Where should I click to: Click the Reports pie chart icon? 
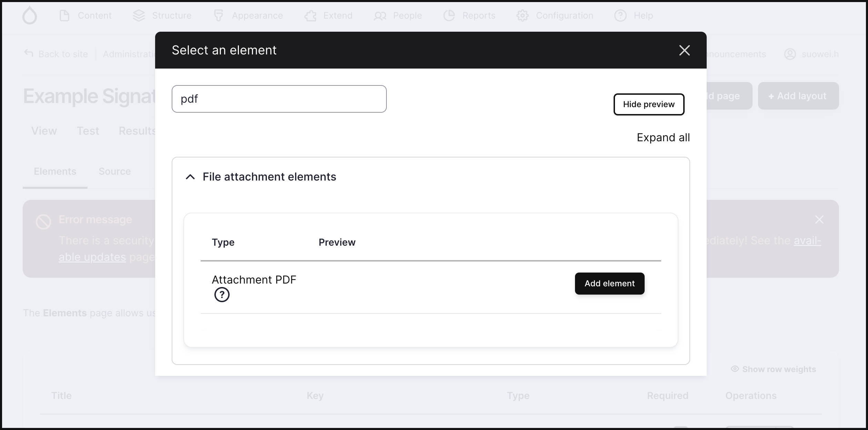point(449,16)
